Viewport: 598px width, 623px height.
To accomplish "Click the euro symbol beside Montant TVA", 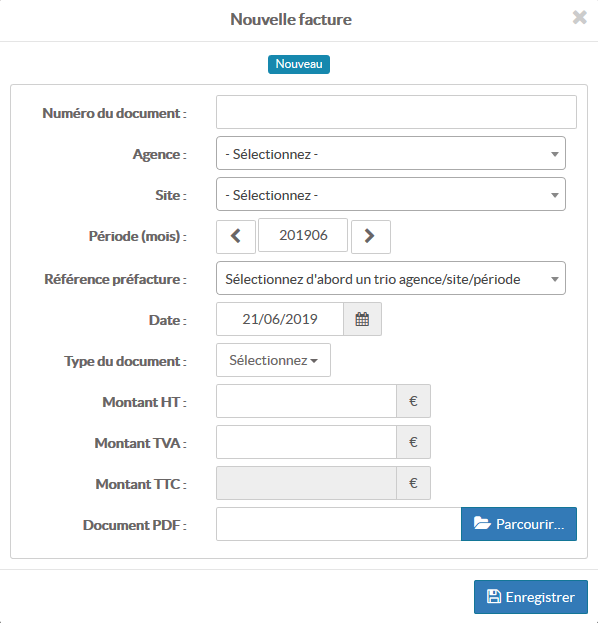I will point(413,442).
